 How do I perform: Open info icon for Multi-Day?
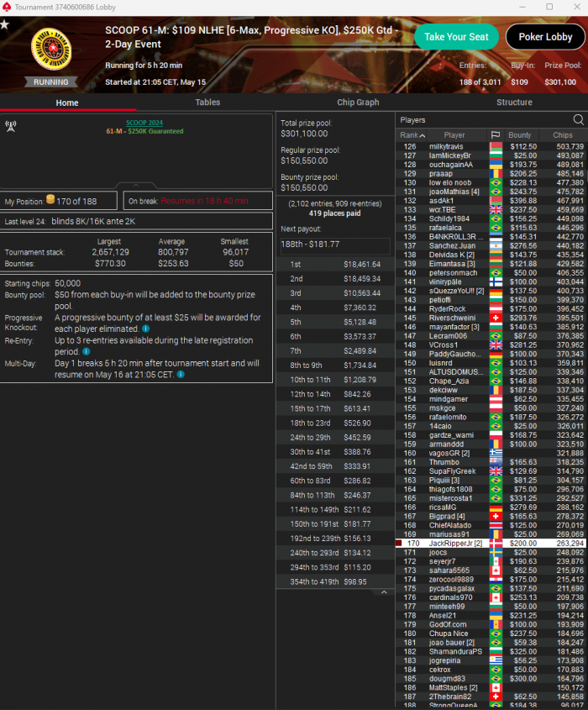click(181, 375)
